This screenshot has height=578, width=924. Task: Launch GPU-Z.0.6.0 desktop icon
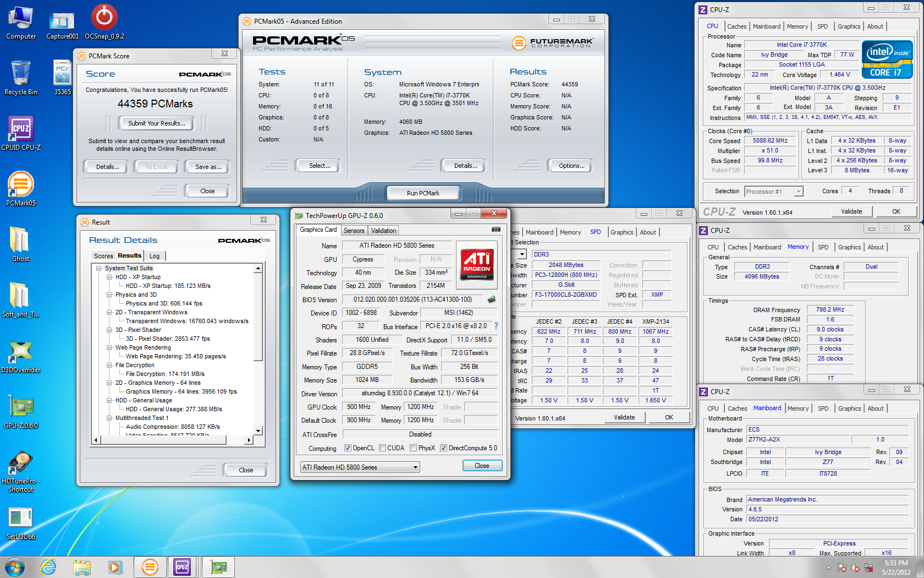(21, 411)
